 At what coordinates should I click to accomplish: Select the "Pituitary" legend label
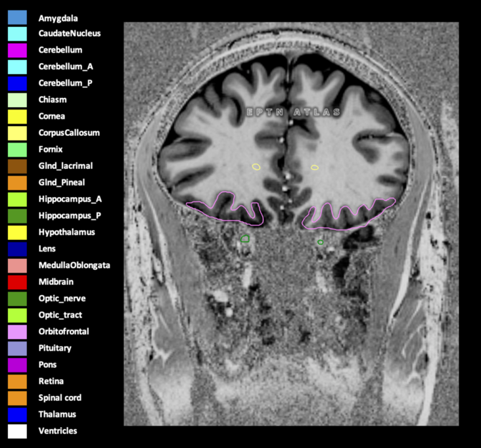(x=55, y=348)
